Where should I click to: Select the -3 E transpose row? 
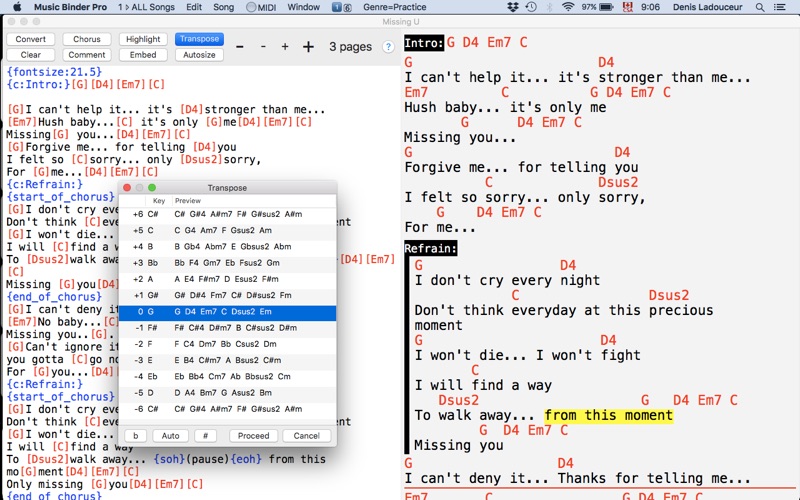pos(228,361)
